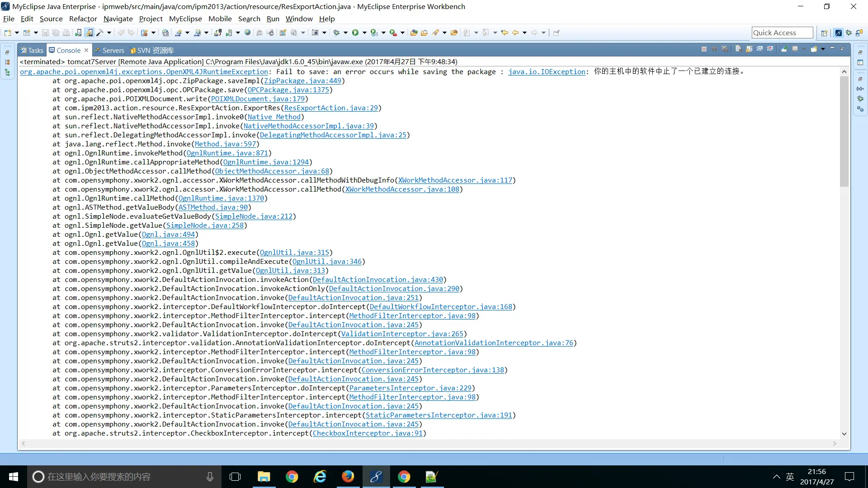Open the web browser globe icon
Image resolution: width=868 pixels, height=488 pixels.
click(247, 33)
